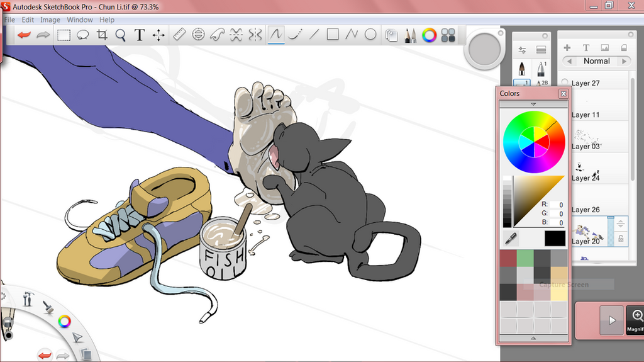Screen dimensions: 644x362
Task: Select the Lasso selection tool
Action: (83, 35)
